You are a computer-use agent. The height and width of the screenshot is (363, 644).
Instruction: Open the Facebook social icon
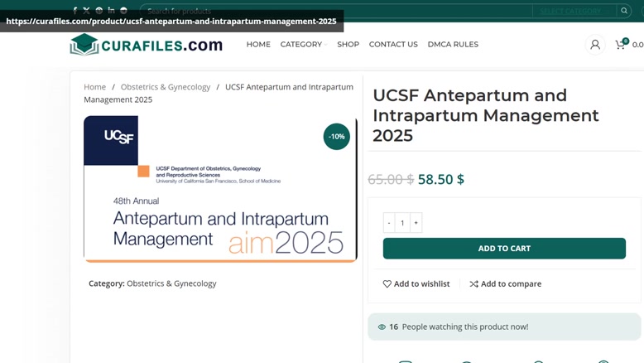click(74, 11)
